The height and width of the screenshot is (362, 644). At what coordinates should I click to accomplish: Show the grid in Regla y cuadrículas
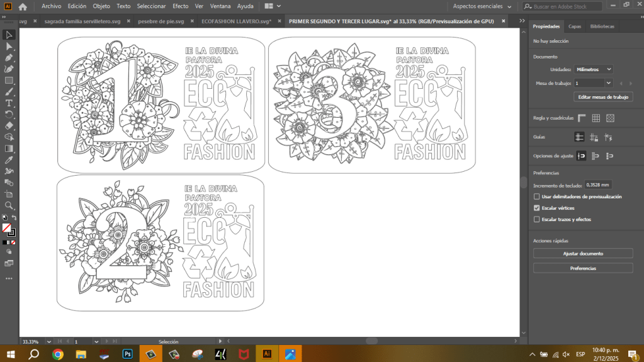tap(596, 118)
